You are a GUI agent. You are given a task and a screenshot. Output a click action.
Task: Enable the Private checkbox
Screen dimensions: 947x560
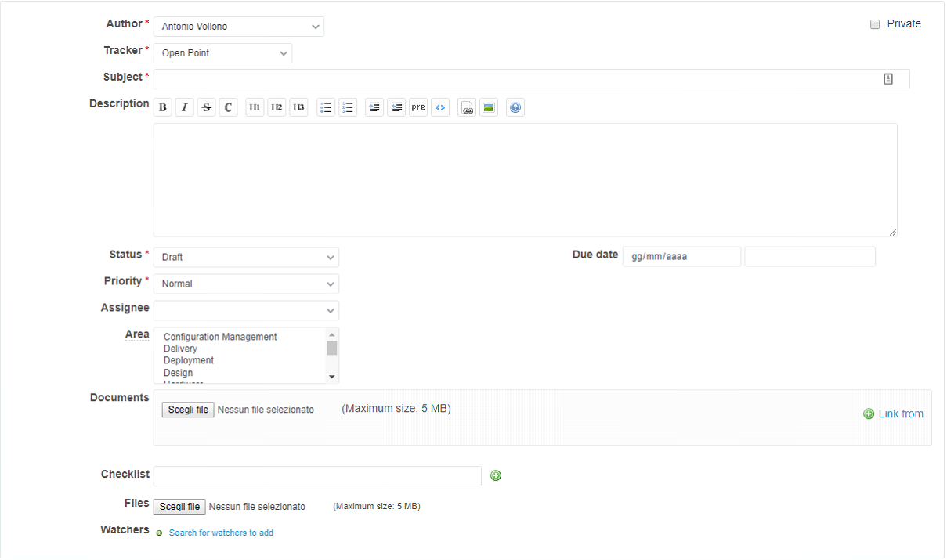pos(875,24)
